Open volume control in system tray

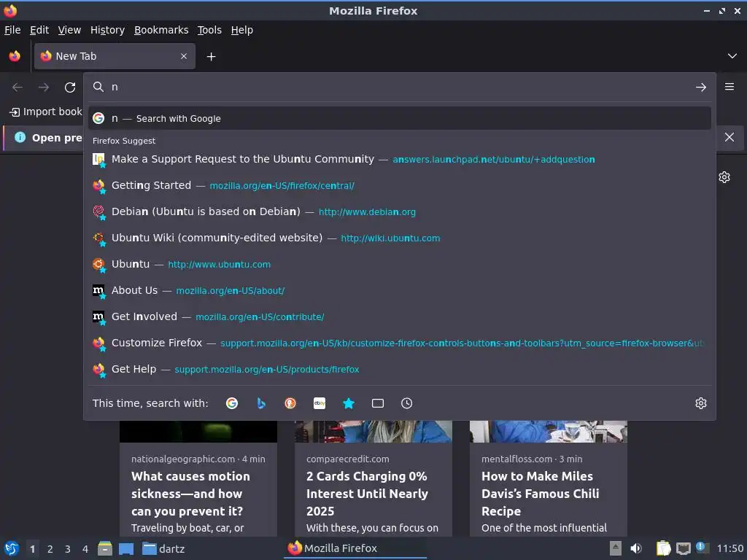[x=636, y=548]
